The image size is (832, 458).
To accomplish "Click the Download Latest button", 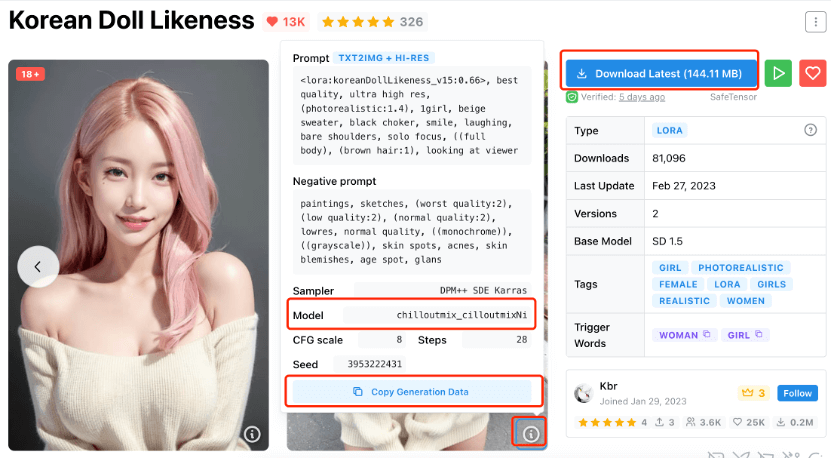I will pyautogui.click(x=661, y=73).
